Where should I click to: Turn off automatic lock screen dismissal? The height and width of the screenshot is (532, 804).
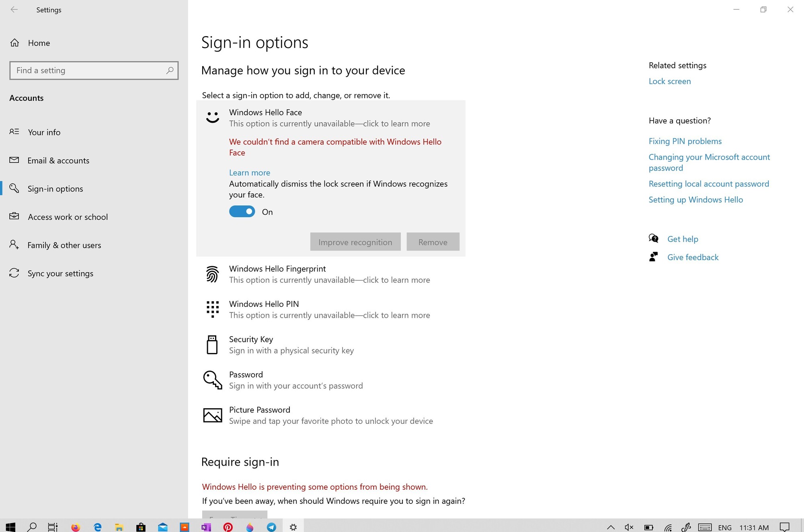pos(242,211)
